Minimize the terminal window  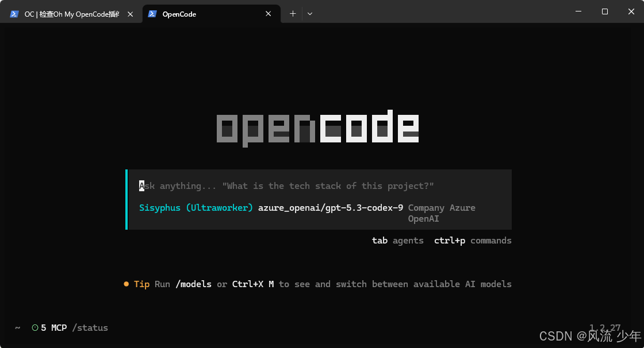(578, 11)
